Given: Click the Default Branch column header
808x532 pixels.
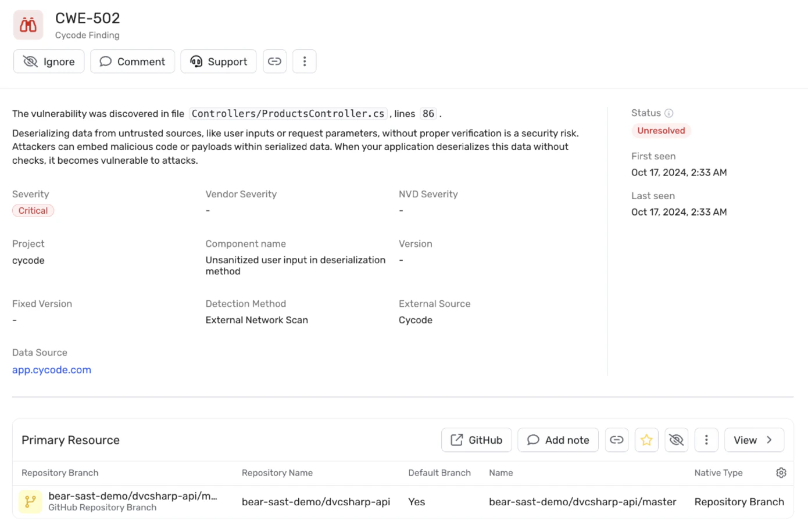Looking at the screenshot, I should 439,473.
